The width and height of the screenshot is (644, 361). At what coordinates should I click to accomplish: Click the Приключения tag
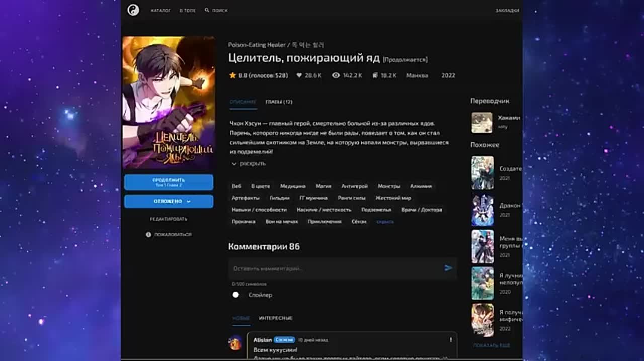pyautogui.click(x=325, y=222)
